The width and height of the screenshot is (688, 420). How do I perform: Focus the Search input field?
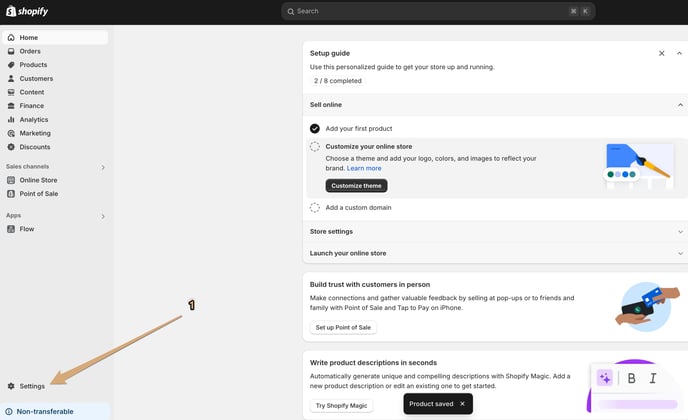coord(438,11)
